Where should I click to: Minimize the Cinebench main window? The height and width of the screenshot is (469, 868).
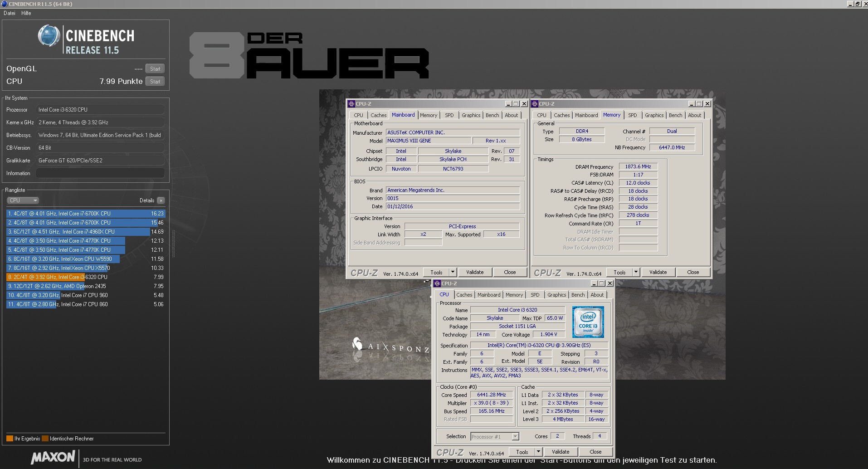pyautogui.click(x=850, y=4)
